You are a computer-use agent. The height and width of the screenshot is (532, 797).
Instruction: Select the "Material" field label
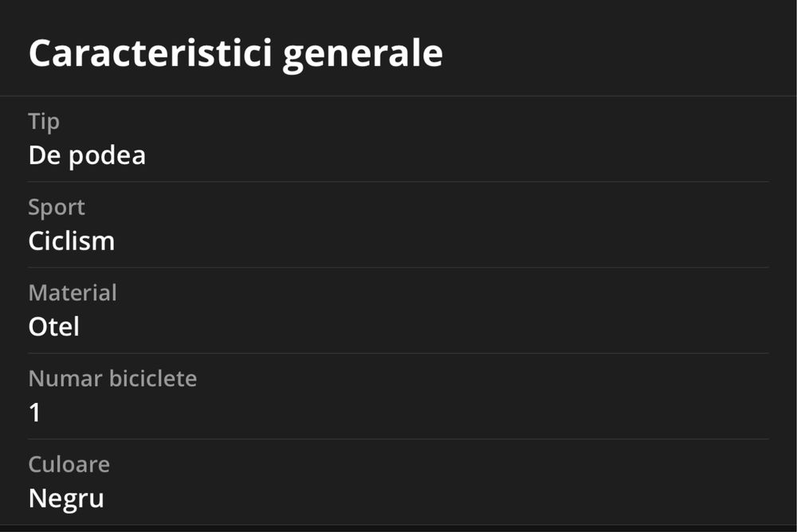click(x=73, y=293)
